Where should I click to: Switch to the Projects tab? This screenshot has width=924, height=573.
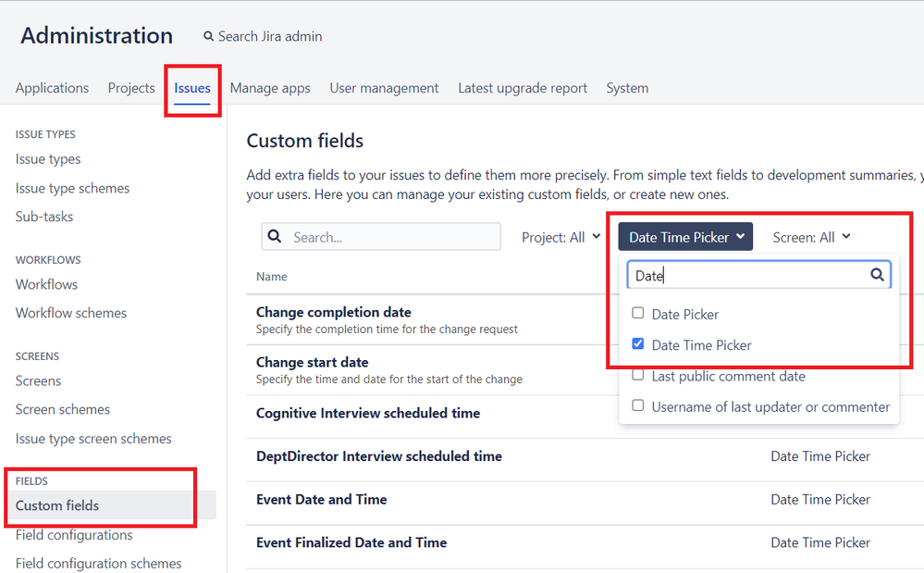click(x=130, y=88)
